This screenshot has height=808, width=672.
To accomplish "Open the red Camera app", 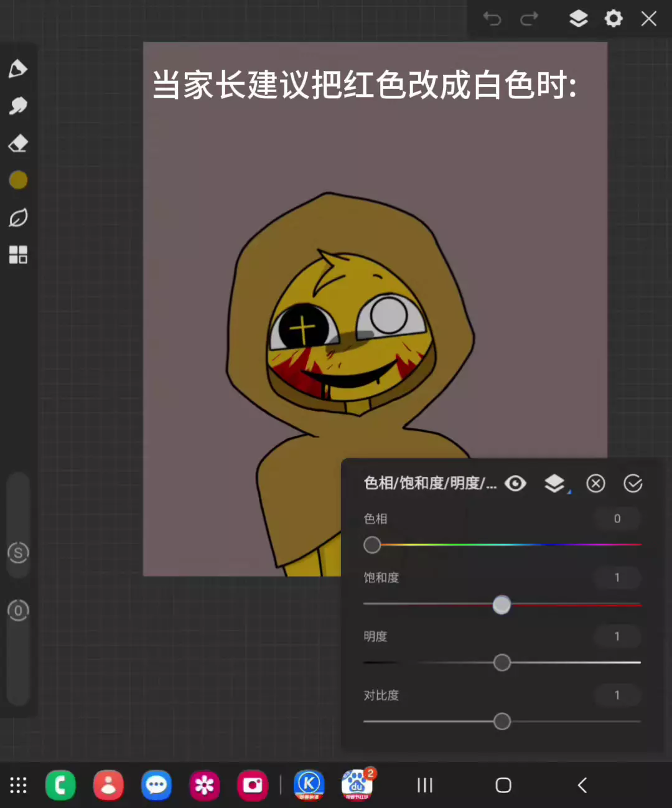I will click(x=252, y=785).
